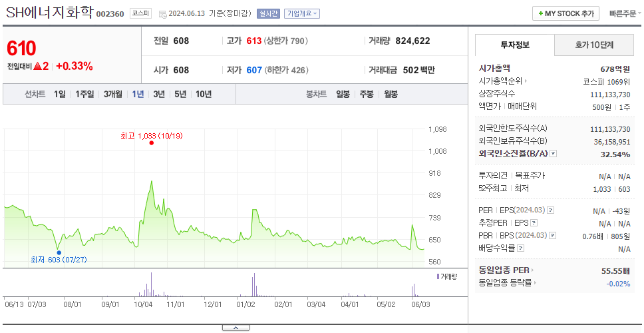Screen dimensions: 644x333
Task: Select the 10년 line chart period
Action: 204,94
